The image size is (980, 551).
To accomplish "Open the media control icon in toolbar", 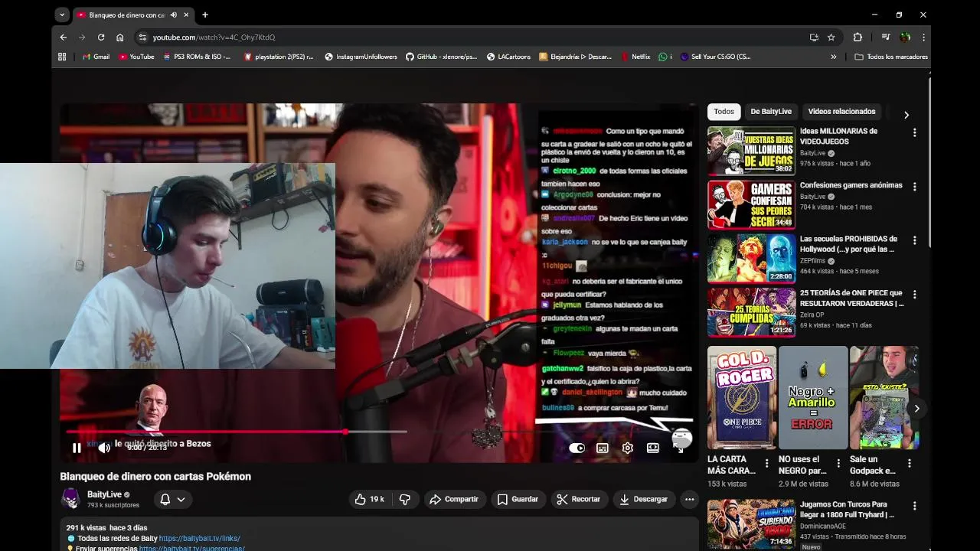I will 886,37.
